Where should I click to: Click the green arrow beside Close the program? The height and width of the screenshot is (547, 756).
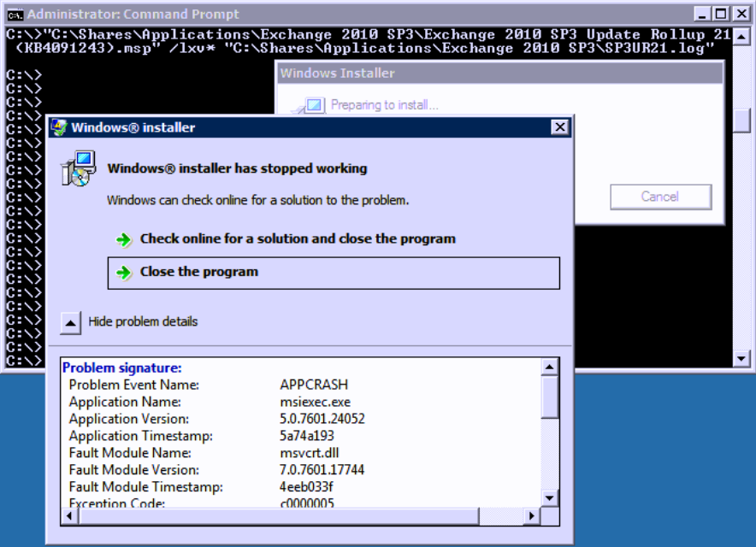(124, 273)
